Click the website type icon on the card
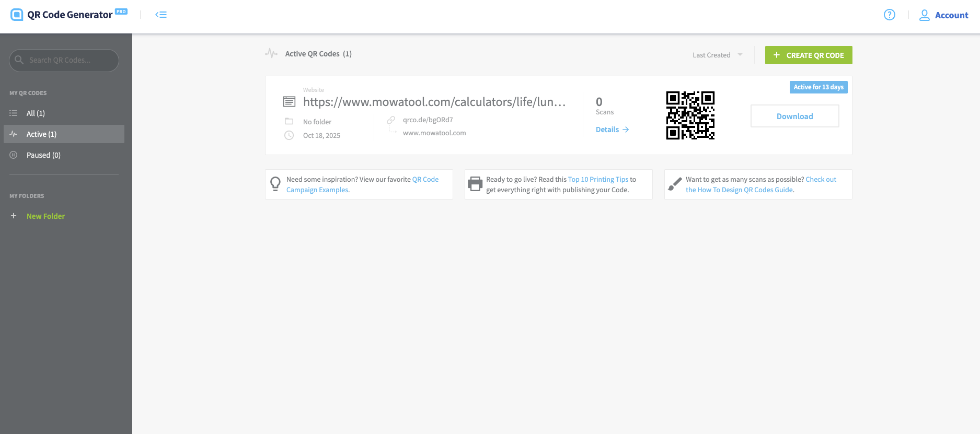This screenshot has width=980, height=434. coord(289,101)
